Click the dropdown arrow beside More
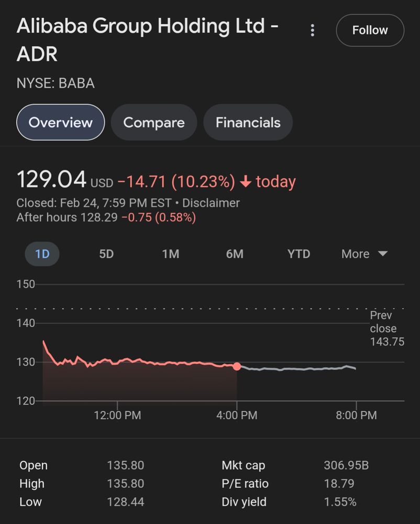 coord(383,254)
